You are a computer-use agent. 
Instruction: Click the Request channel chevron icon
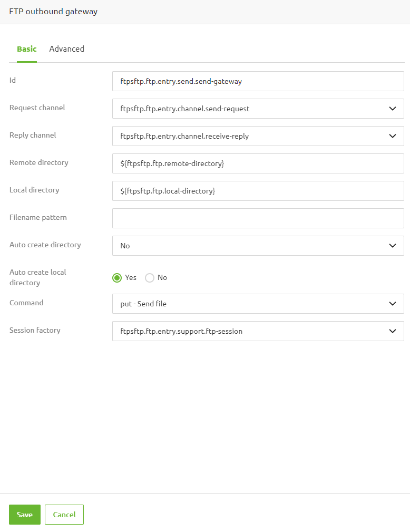pyautogui.click(x=392, y=109)
